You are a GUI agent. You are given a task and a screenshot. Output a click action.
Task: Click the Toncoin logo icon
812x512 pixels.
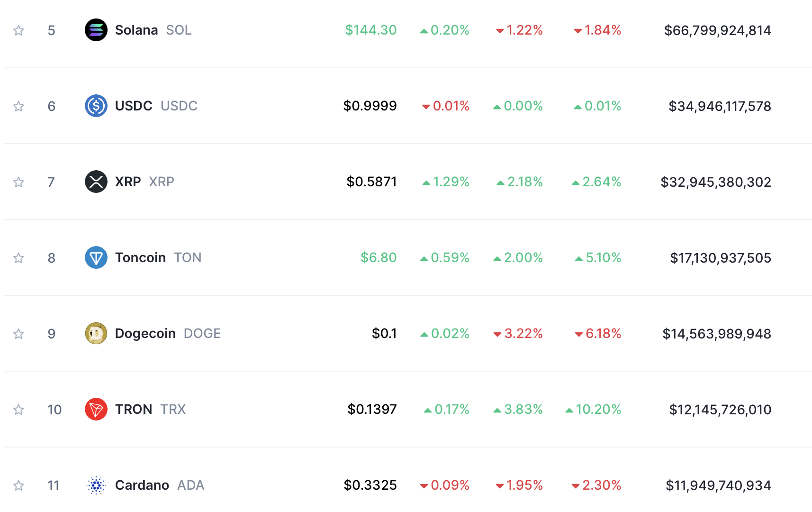pos(96,257)
